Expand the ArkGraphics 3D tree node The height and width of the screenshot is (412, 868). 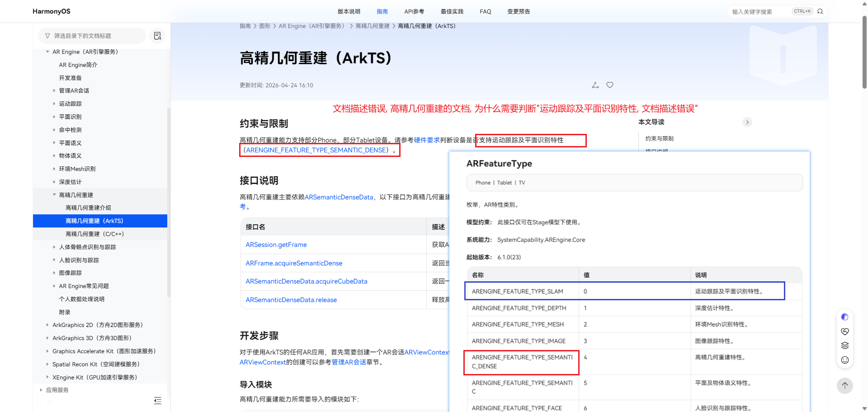[47, 338]
